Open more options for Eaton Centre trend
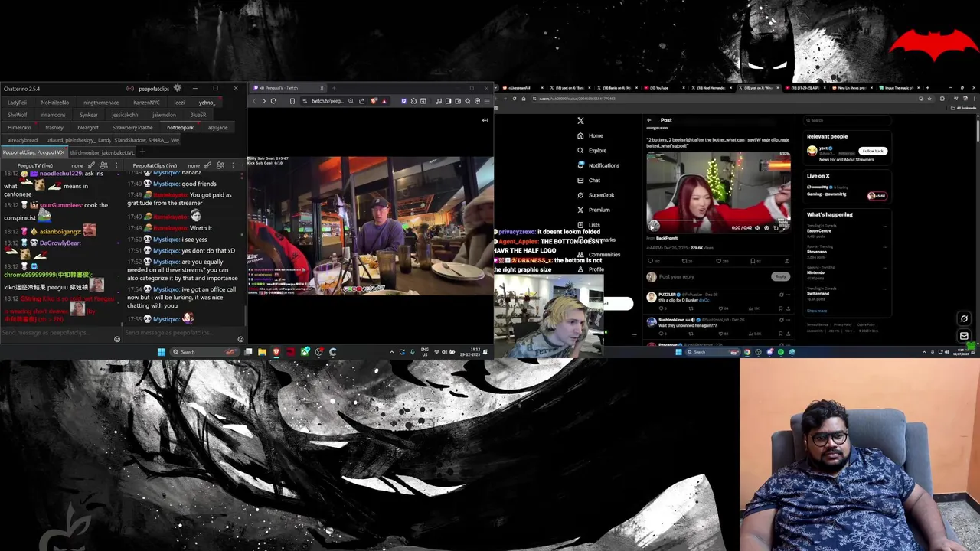980x551 pixels. coord(885,227)
